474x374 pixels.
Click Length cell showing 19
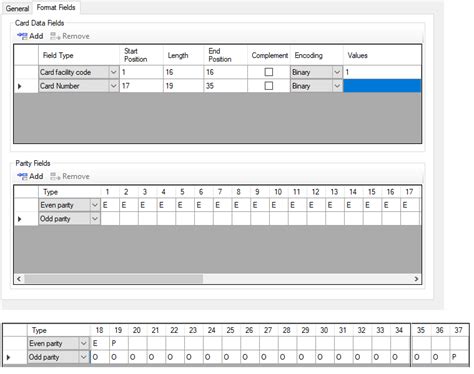183,86
